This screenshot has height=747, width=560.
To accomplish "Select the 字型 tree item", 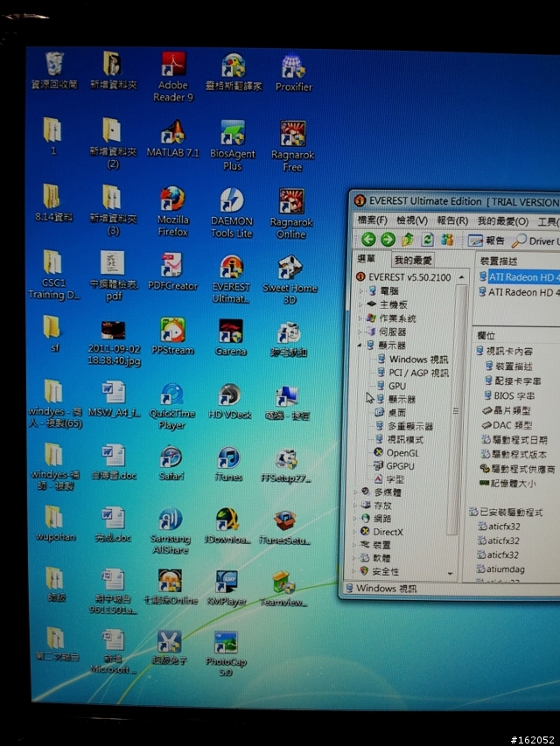I will (x=389, y=479).
